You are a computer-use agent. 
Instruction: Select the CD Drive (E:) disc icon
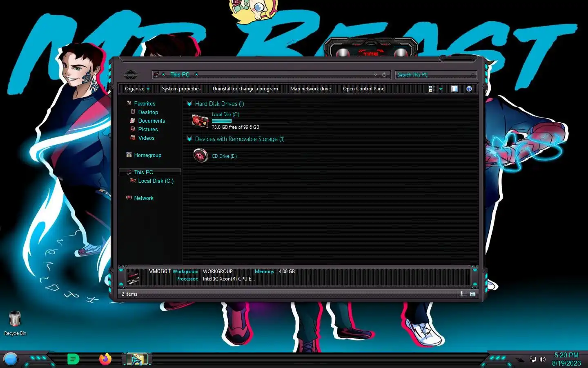[x=200, y=156]
